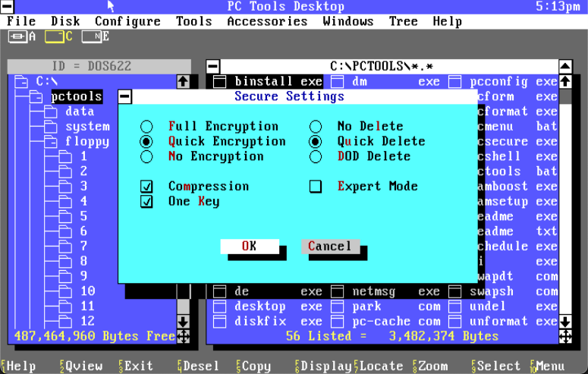588x374 pixels.
Task: Click the folder icon of folder 1
Action: [x=65, y=156]
